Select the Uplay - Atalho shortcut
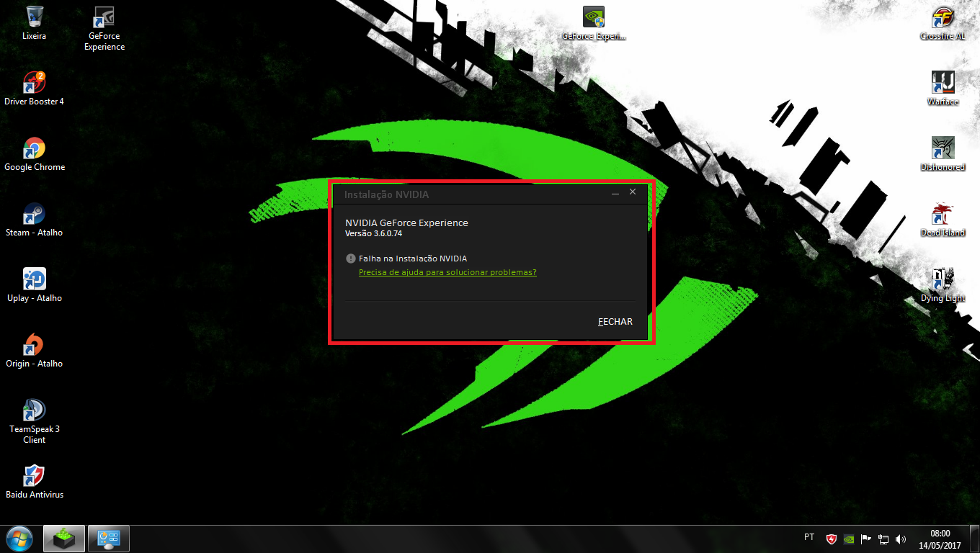Image resolution: width=980 pixels, height=553 pixels. click(34, 285)
